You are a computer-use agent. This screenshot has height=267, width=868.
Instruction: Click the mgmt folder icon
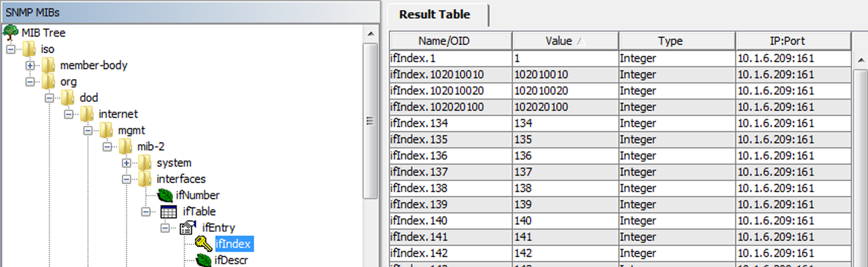(x=106, y=130)
